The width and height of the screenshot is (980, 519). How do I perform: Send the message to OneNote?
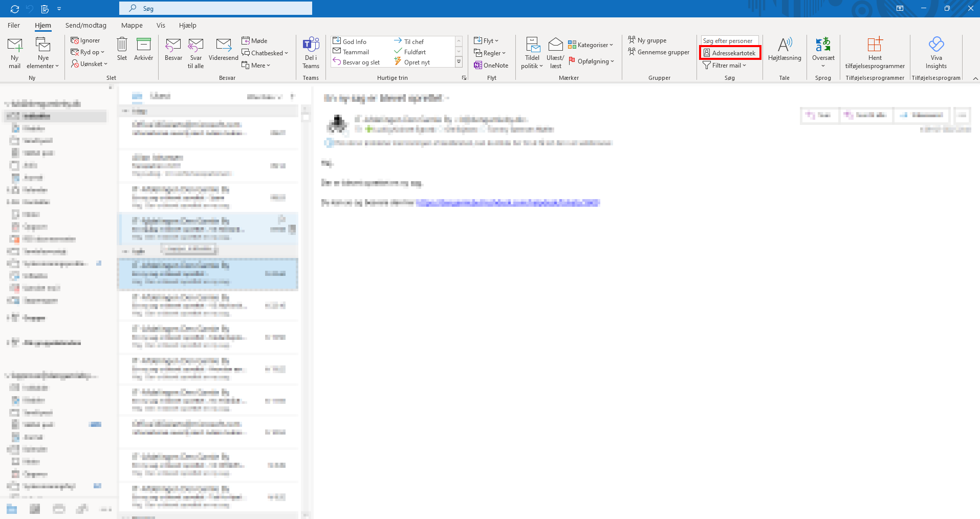pyautogui.click(x=491, y=65)
